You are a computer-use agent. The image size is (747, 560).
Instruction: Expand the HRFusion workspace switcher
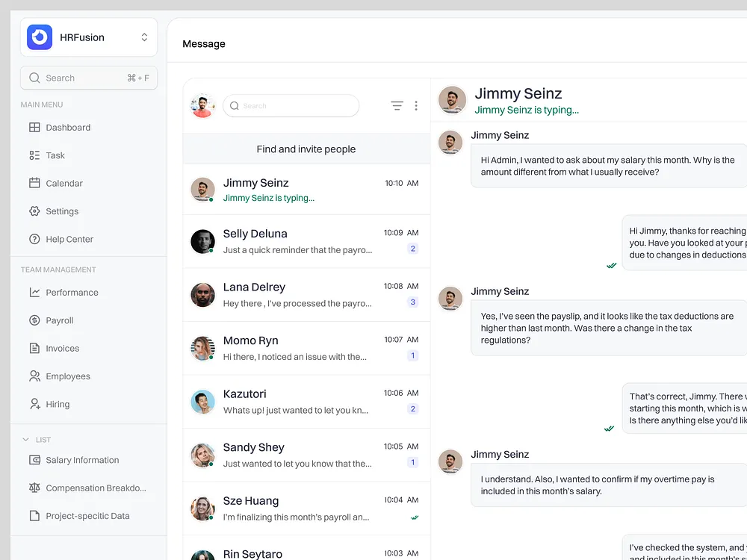coord(143,37)
